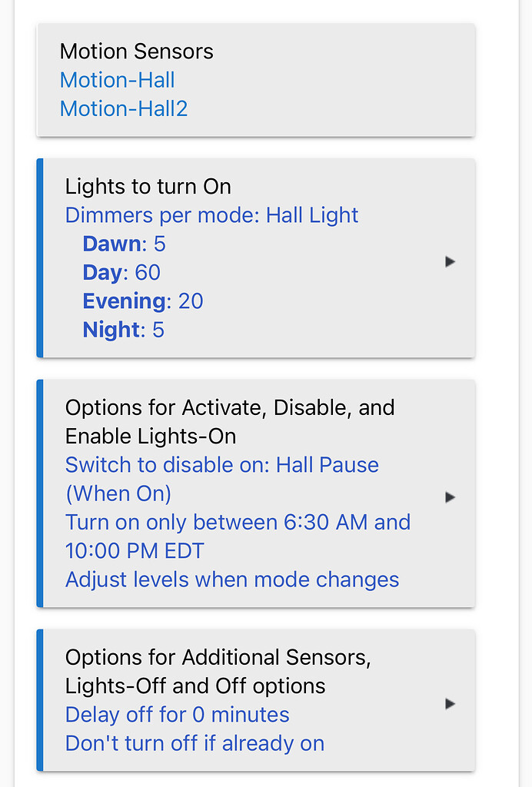The image size is (532, 787).
Task: Open Don't turn off if already on option
Action: [x=194, y=743]
